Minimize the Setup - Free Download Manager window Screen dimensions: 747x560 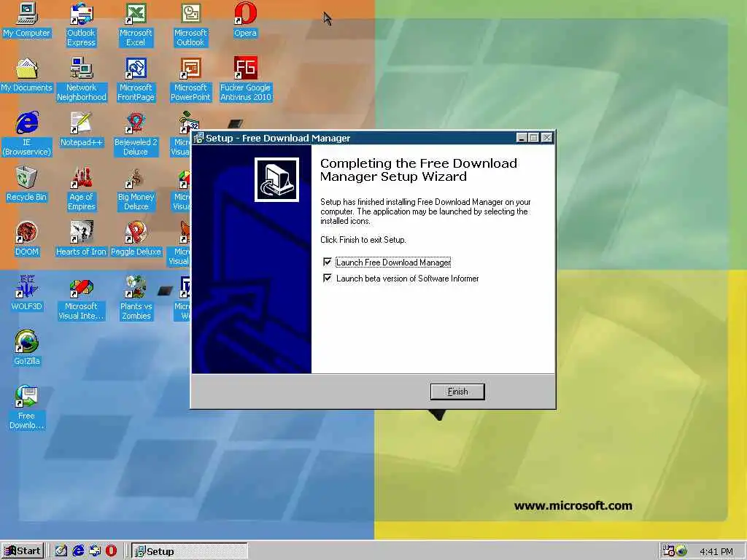point(522,138)
